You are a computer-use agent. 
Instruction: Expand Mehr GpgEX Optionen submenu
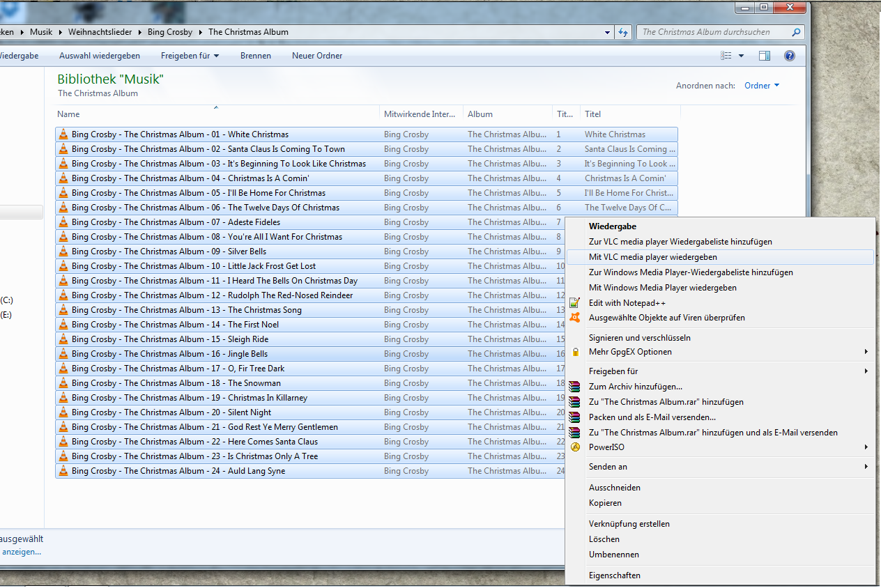click(x=866, y=351)
